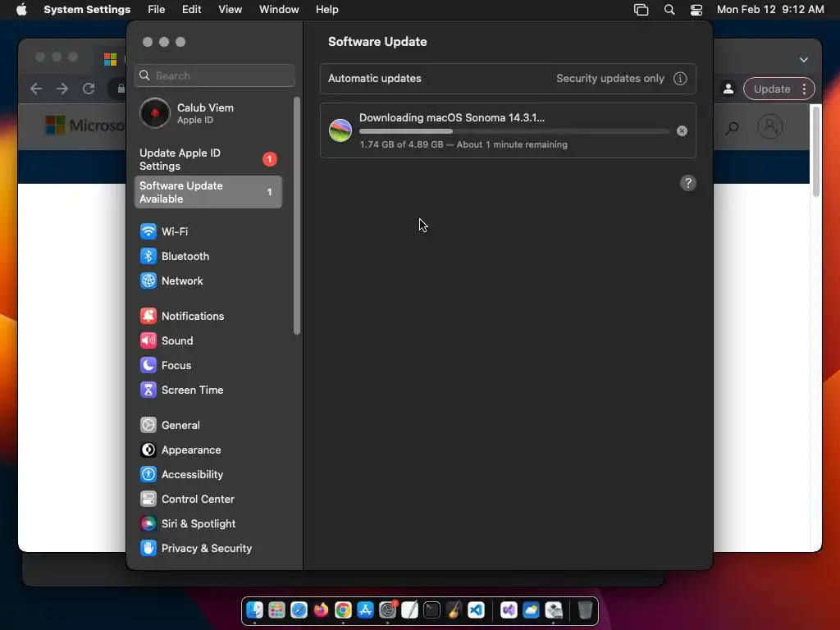Open Safari from the Dock
This screenshot has width=840, height=630.
pyautogui.click(x=299, y=610)
